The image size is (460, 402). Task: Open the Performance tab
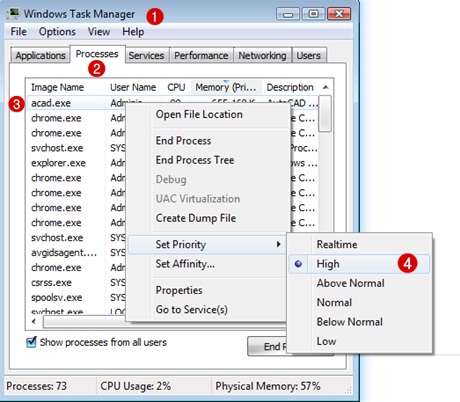[201, 55]
